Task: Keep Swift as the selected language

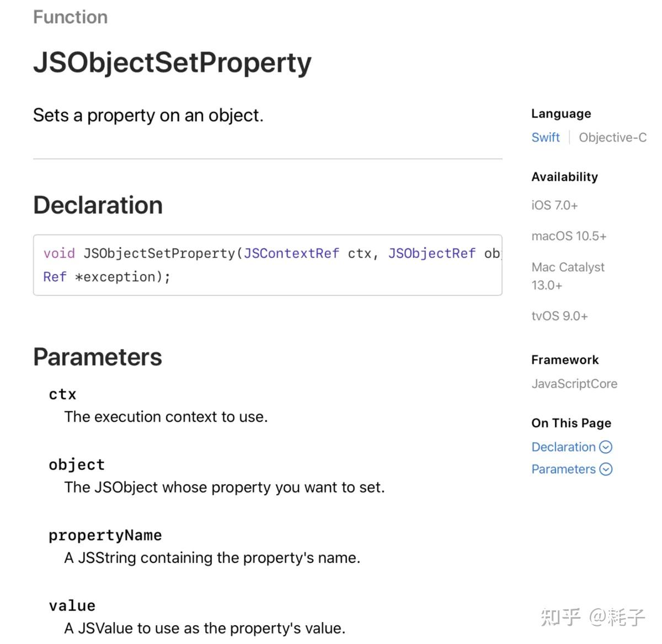Action: (x=545, y=137)
